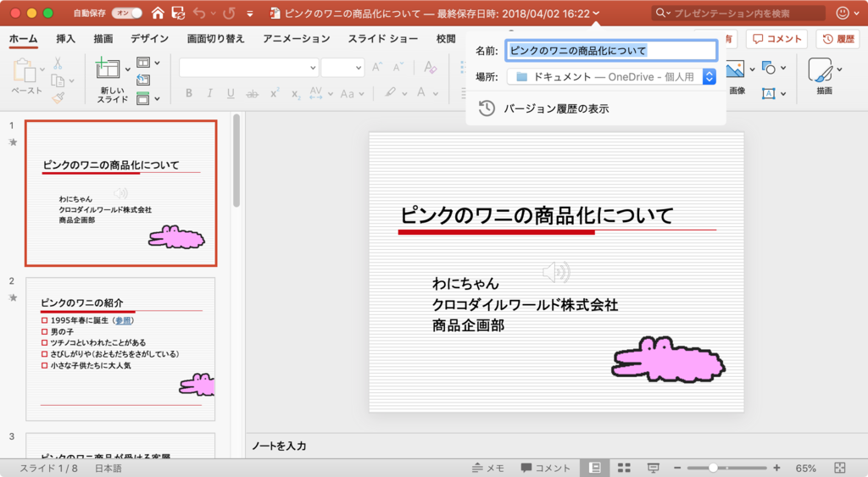The width and height of the screenshot is (868, 477).
Task: Click the Decrease Font Size icon
Action: point(398,68)
